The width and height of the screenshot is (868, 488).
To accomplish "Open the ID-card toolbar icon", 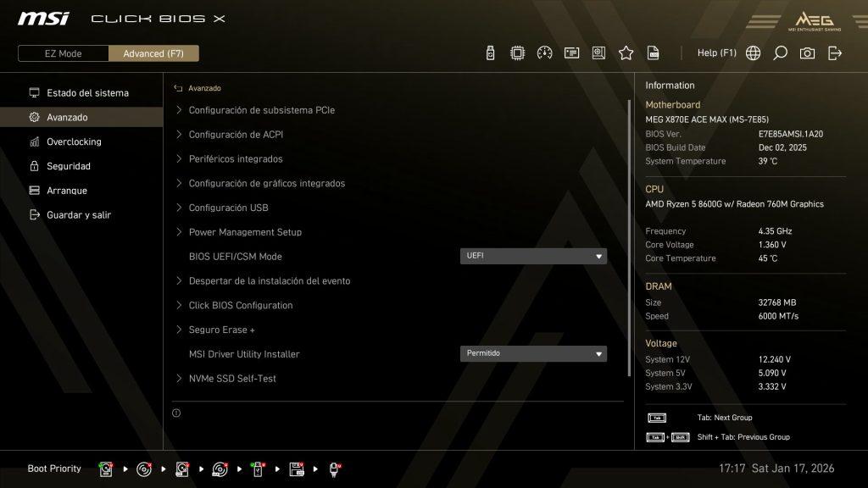I will point(571,53).
